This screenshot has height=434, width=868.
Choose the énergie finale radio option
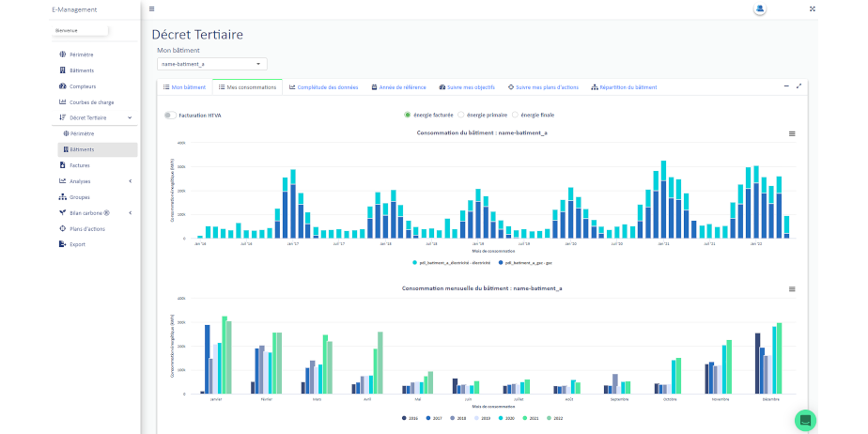pyautogui.click(x=515, y=115)
